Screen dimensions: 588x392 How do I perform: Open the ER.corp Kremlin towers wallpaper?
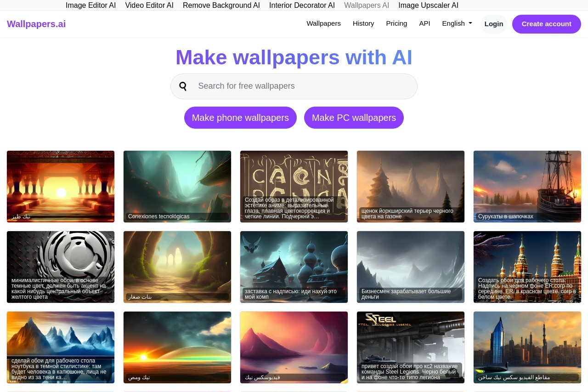[x=527, y=267]
